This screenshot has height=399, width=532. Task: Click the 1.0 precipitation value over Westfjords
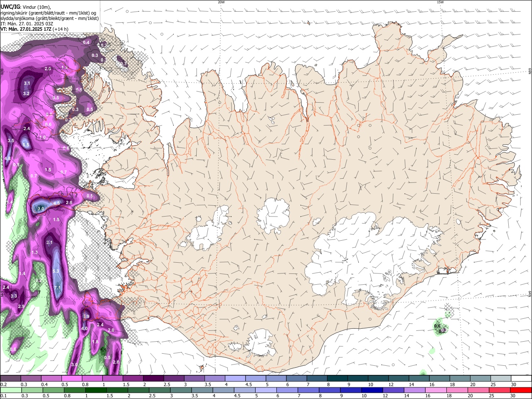[x=42, y=137]
